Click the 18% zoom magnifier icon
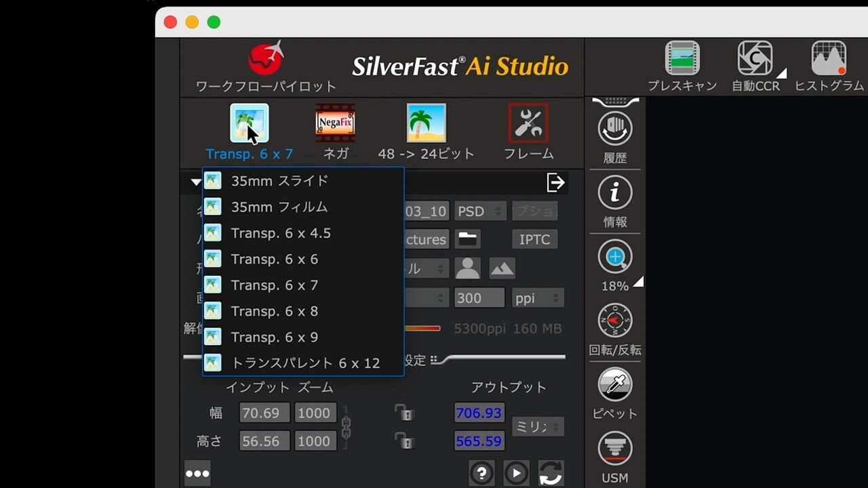Image resolution: width=868 pixels, height=488 pixels. (615, 257)
